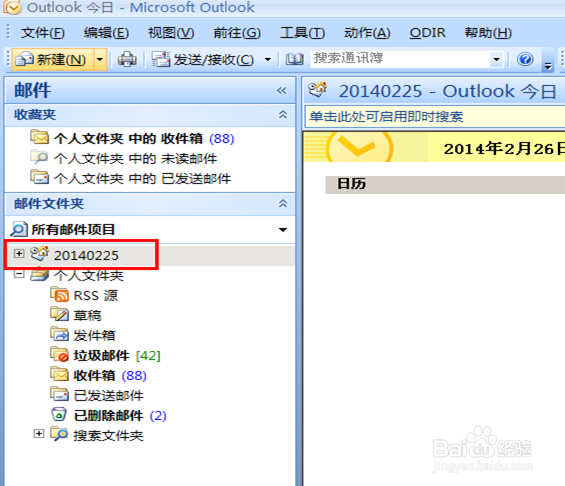Open favorite 个人文件夹 中的 未读邮件
Image resolution: width=565 pixels, height=486 pixels.
pos(135,159)
